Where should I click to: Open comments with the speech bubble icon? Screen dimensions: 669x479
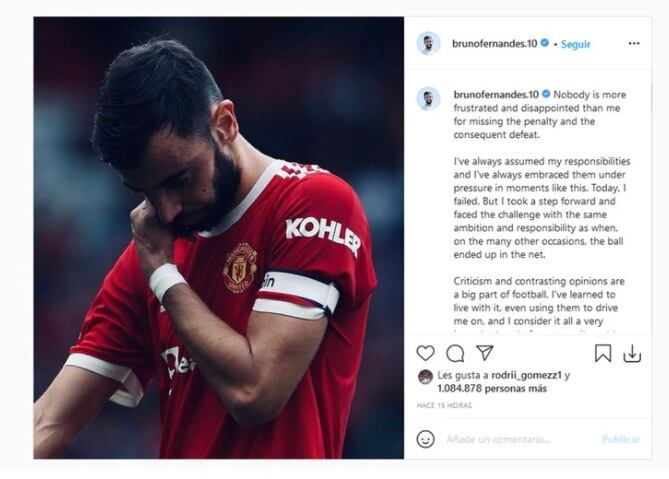[x=455, y=353]
